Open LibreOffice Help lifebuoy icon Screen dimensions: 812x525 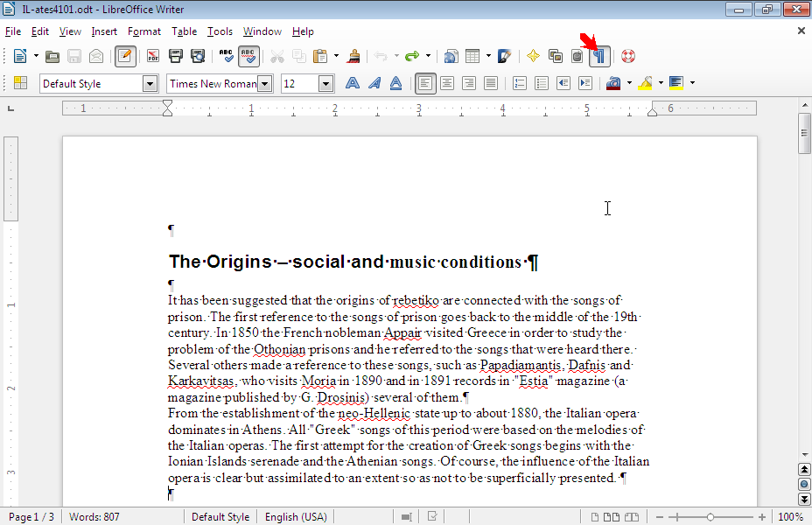point(628,56)
